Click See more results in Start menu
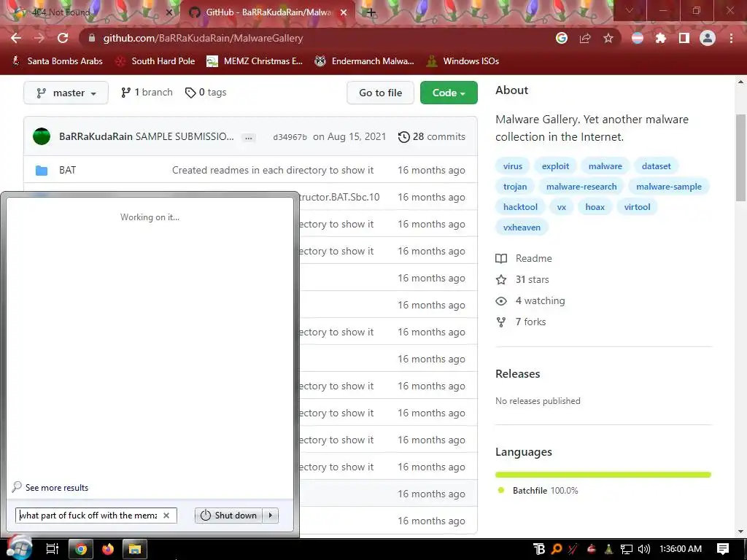Viewport: 747px width, 560px height. coord(50,488)
